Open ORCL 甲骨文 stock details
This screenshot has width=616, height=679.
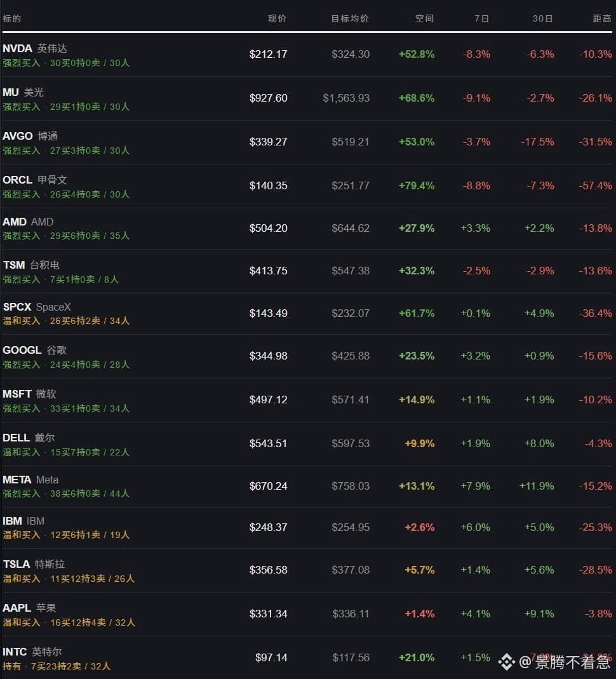[x=308, y=186]
